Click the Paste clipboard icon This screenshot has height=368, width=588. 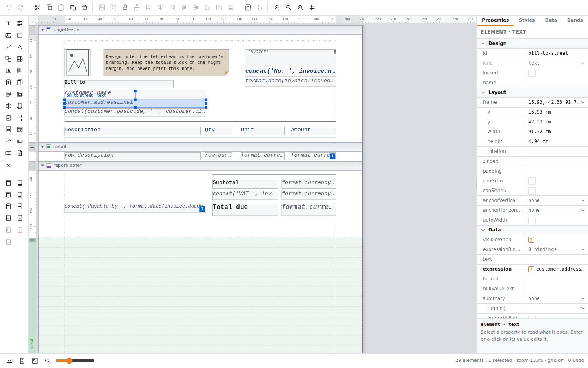coord(61,7)
